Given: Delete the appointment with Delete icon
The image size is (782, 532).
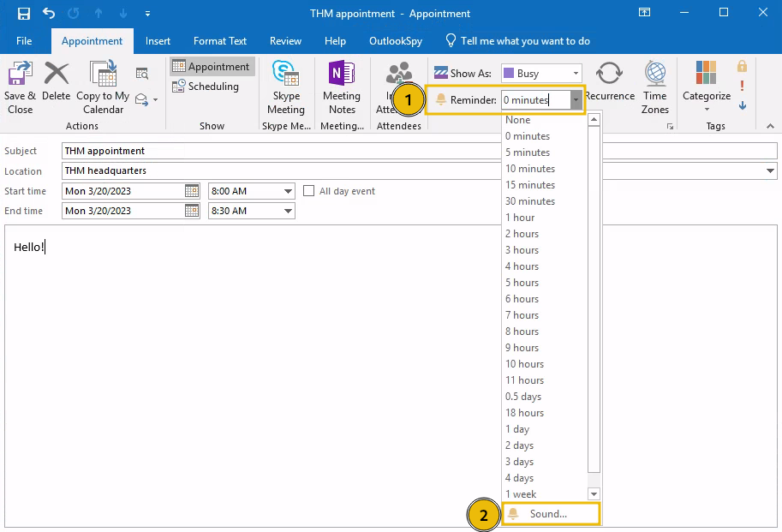Looking at the screenshot, I should 57,82.
